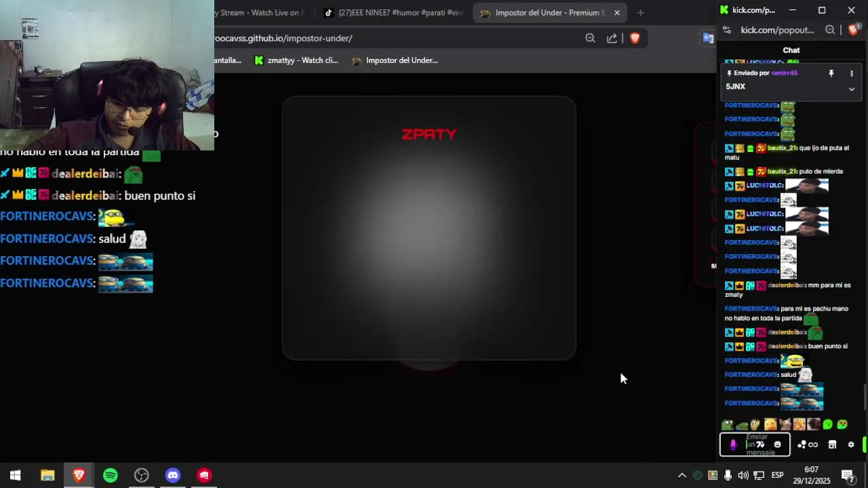
Task: Click the Chat header in Kick popout
Action: pyautogui.click(x=791, y=50)
